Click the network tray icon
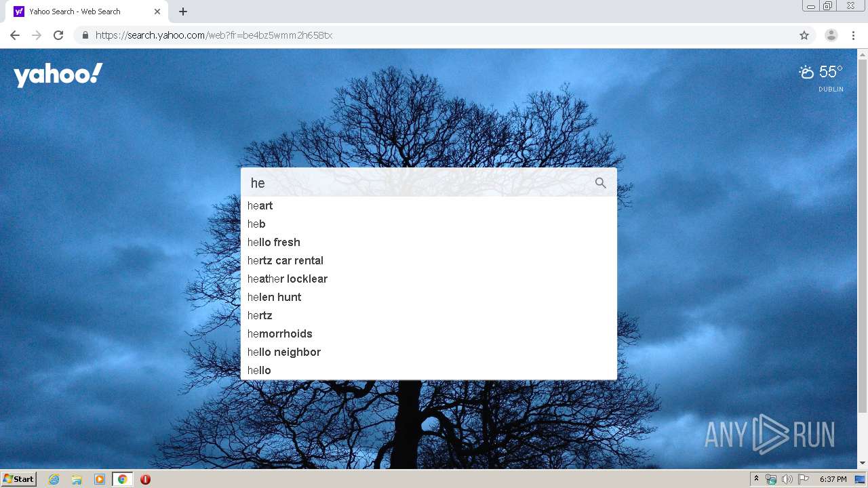The width and height of the screenshot is (868, 488). (x=771, y=479)
